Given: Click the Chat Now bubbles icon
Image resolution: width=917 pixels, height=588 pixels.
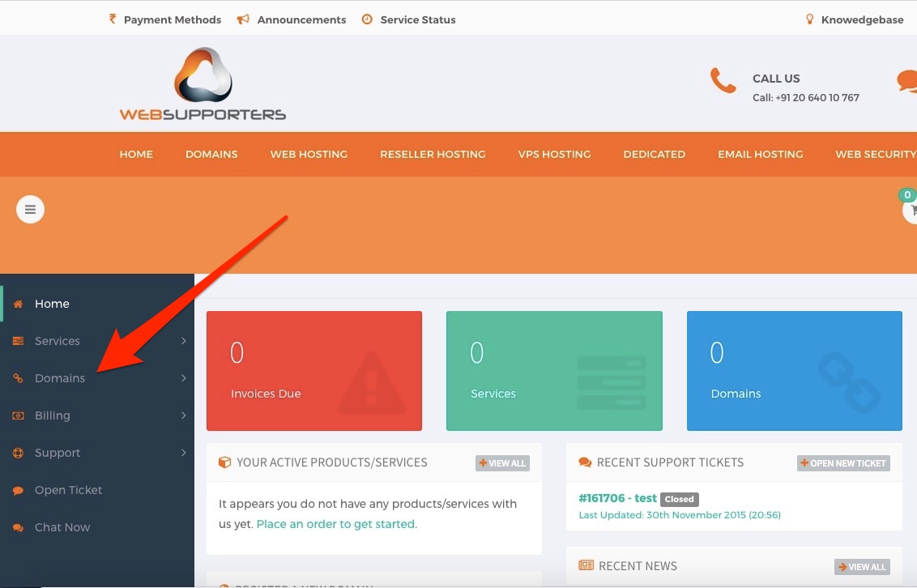Looking at the screenshot, I should coord(18,528).
